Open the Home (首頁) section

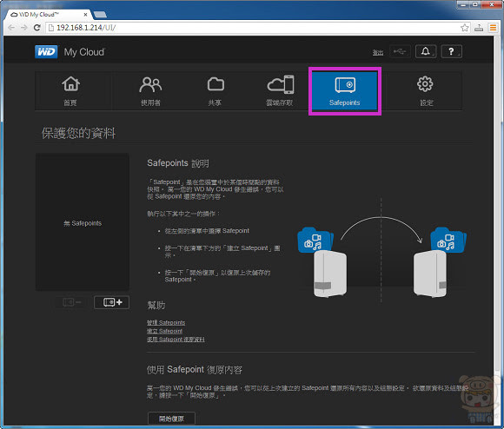[70, 91]
